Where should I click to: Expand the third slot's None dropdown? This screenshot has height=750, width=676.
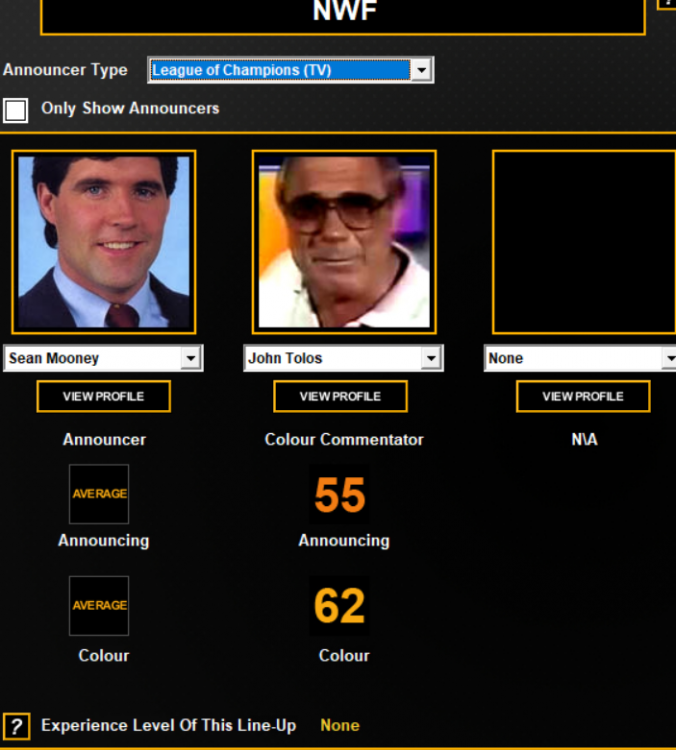[668, 358]
